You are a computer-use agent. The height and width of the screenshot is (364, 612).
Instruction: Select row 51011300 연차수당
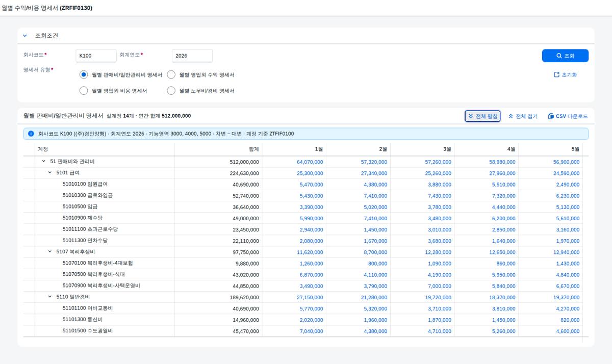click(29, 241)
